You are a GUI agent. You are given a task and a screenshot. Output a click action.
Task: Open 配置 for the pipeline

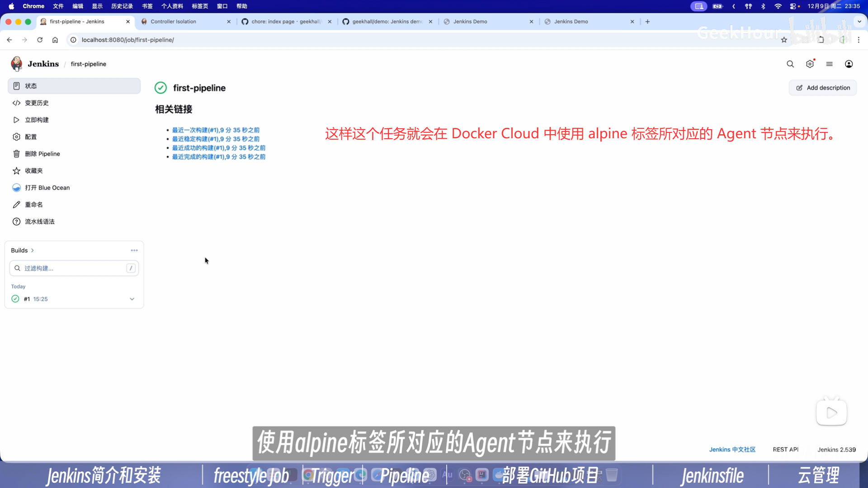click(x=31, y=137)
